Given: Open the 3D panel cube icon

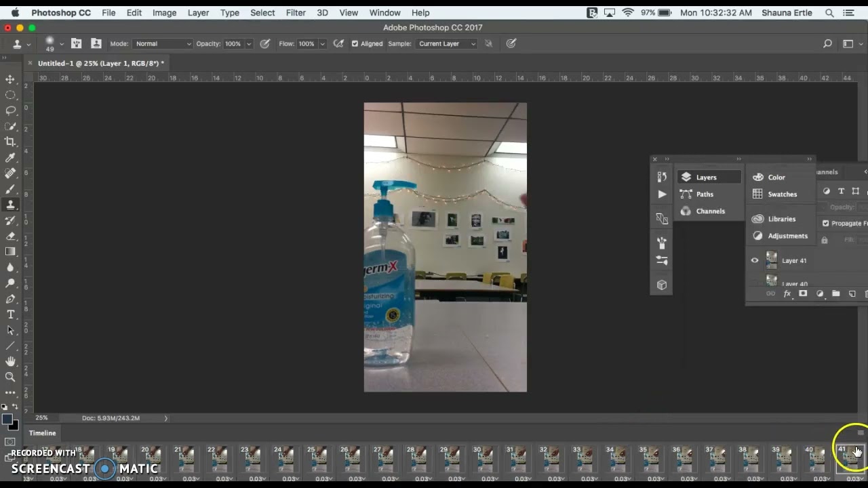Looking at the screenshot, I should [x=662, y=285].
